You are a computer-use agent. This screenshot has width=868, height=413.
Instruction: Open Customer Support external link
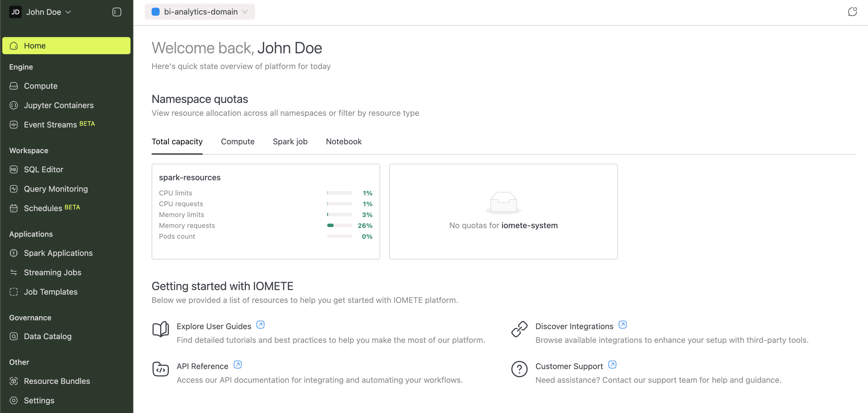569,366
